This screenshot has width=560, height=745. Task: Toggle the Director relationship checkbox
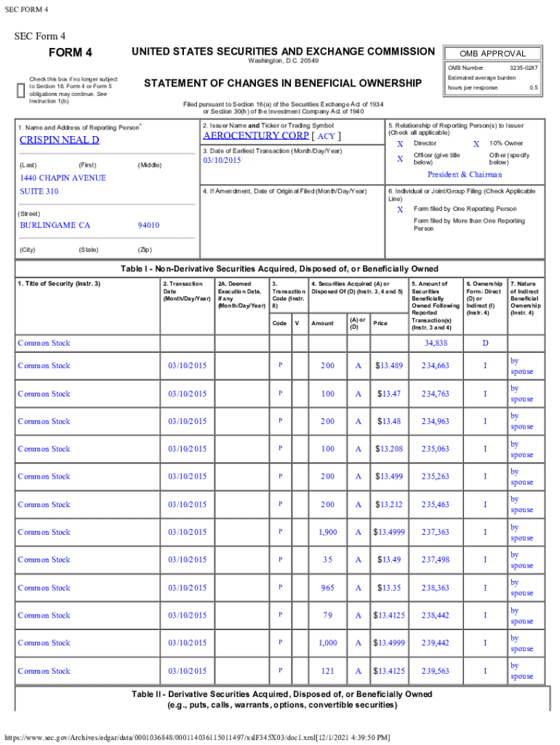point(399,144)
